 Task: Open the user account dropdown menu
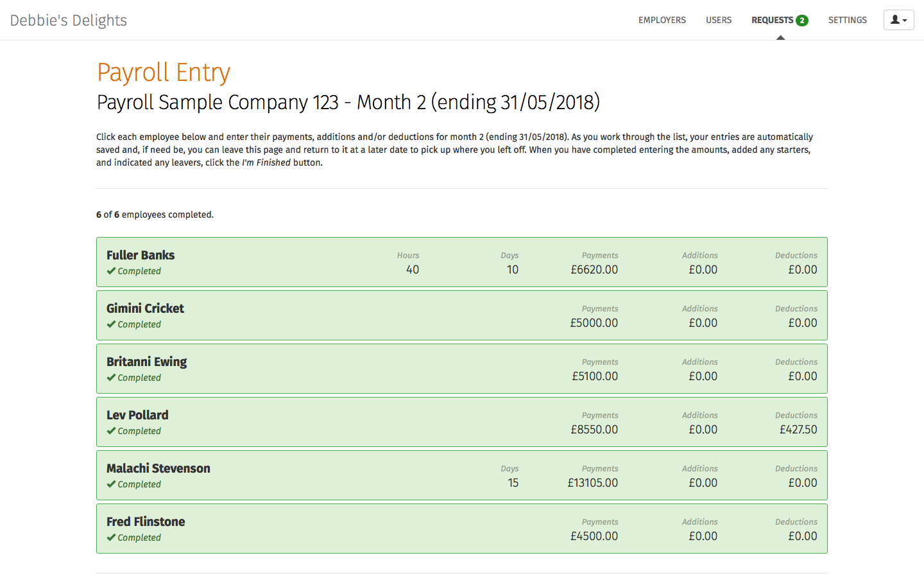click(898, 20)
